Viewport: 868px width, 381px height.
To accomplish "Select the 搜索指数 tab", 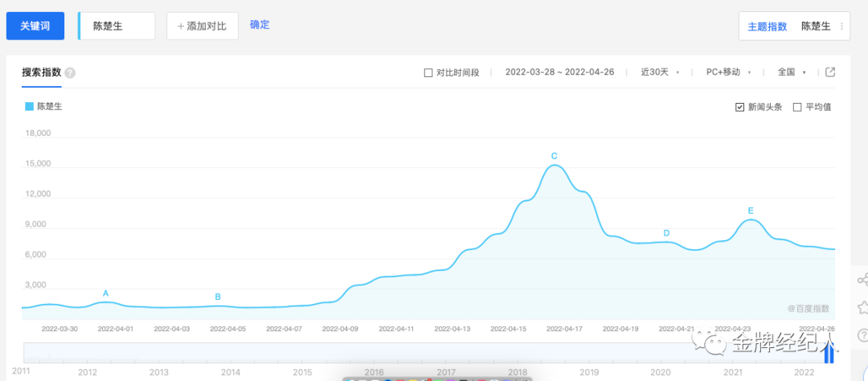I will pyautogui.click(x=42, y=72).
